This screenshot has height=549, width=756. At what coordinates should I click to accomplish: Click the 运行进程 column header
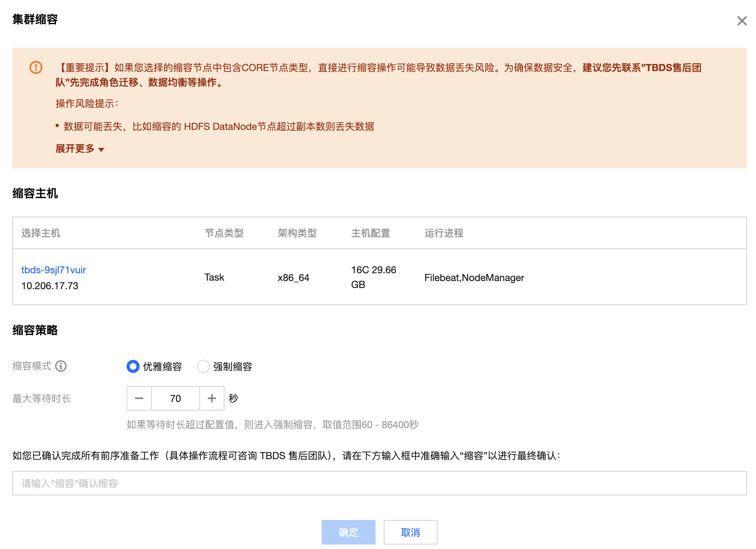444,233
